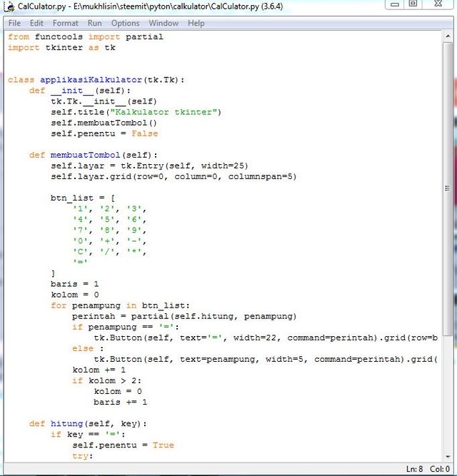Click on "if penampung == '=':" line
Screen dimensions: 457x476
click(126, 327)
